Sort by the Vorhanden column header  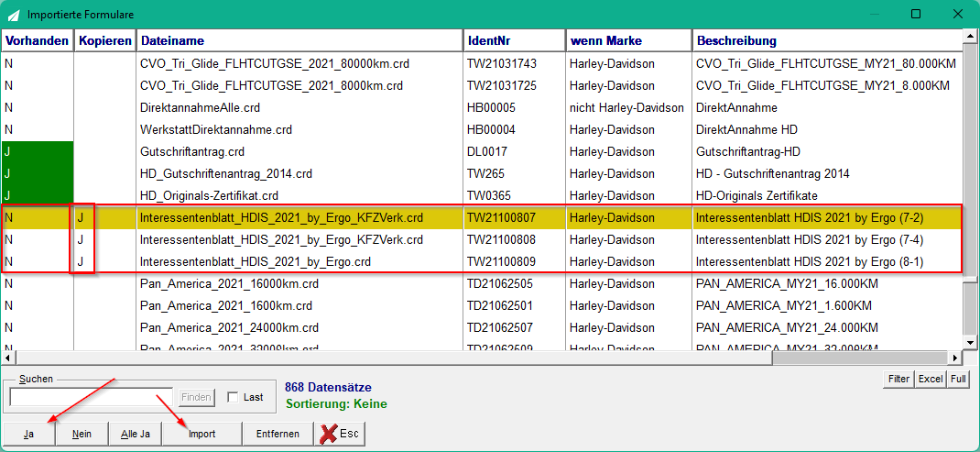(x=37, y=40)
